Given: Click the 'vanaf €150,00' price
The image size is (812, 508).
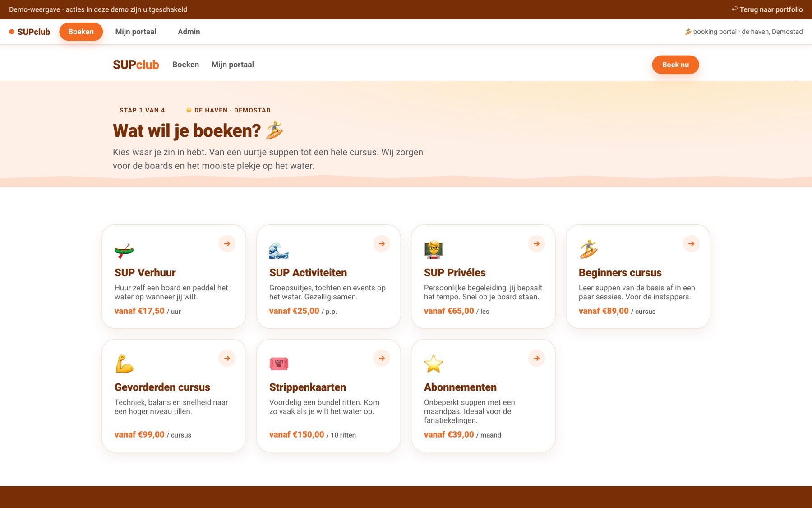Looking at the screenshot, I should pyautogui.click(x=297, y=435).
